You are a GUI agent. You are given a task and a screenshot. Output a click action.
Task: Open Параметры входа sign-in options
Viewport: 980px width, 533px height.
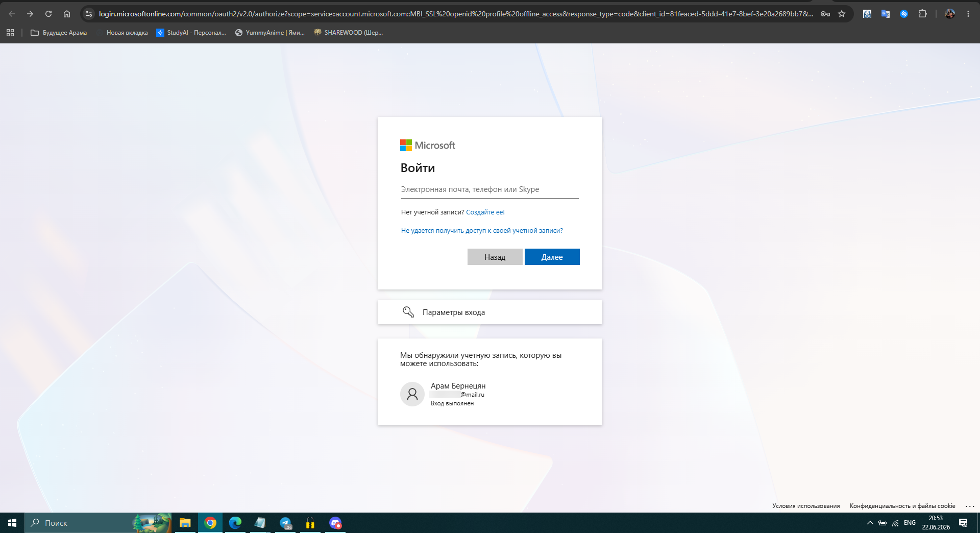[x=490, y=312]
